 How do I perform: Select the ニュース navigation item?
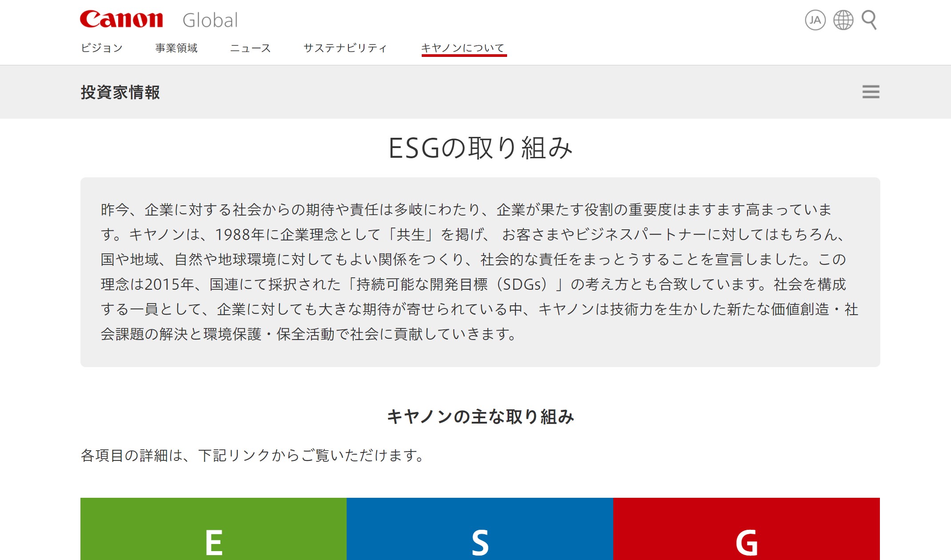point(250,48)
